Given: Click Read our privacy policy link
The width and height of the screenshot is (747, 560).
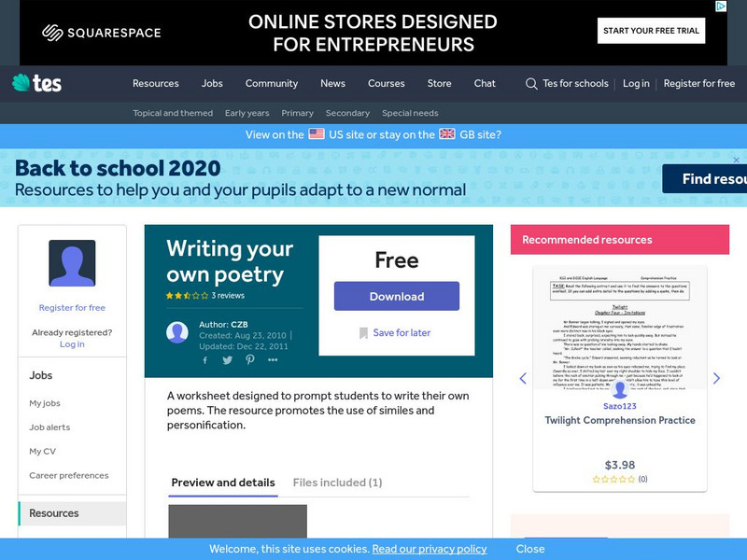Looking at the screenshot, I should [430, 549].
